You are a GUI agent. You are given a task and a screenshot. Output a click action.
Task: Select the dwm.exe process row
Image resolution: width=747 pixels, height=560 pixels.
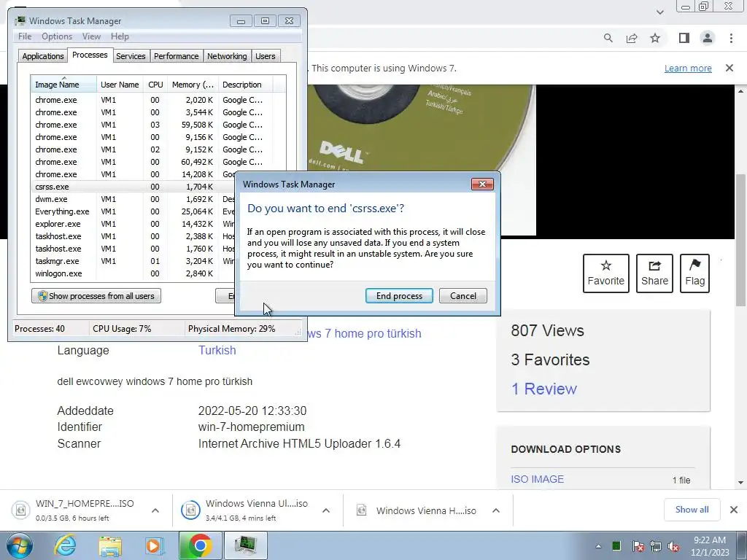(134, 199)
